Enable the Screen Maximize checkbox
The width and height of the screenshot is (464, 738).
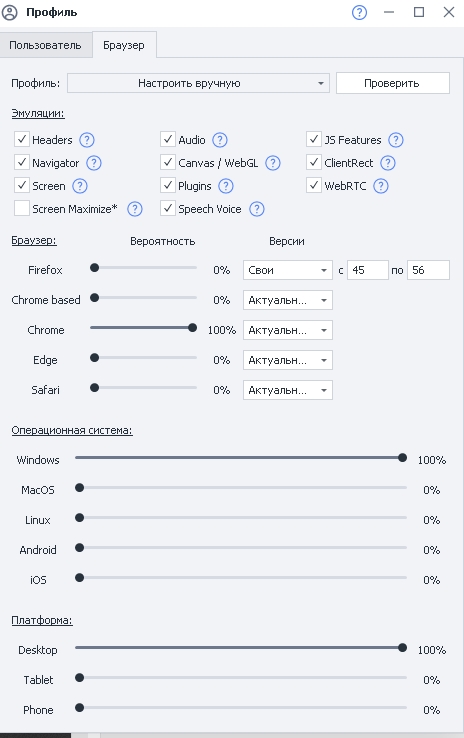(22, 209)
